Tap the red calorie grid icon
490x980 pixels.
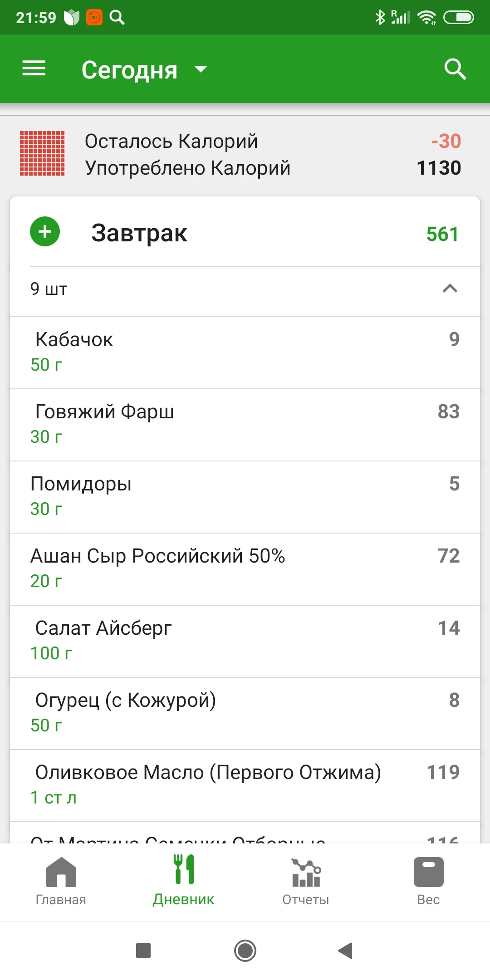pyautogui.click(x=42, y=153)
